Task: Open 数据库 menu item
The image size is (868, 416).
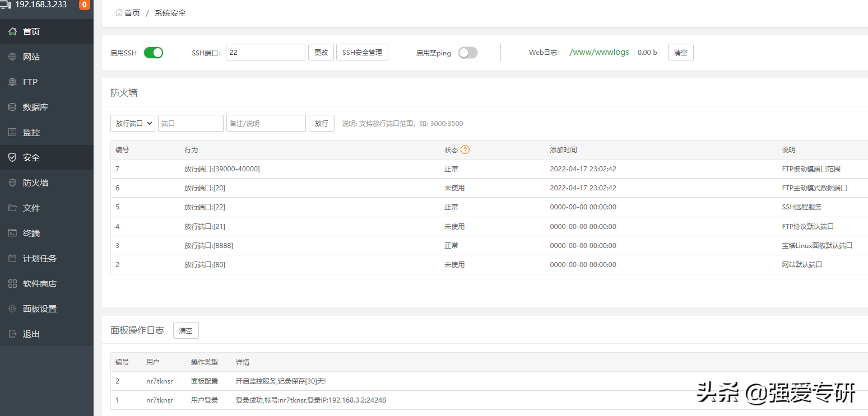Action: (47, 107)
